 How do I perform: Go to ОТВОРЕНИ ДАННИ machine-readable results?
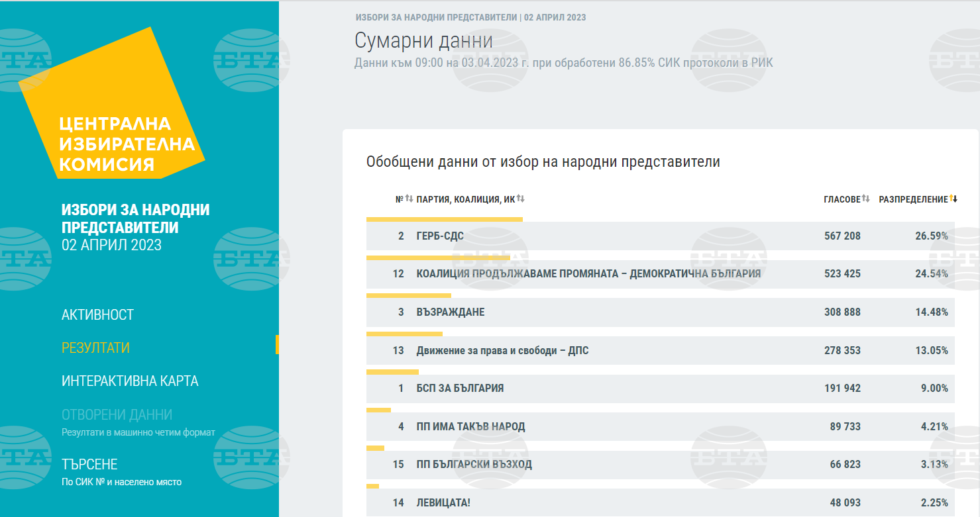tap(117, 415)
